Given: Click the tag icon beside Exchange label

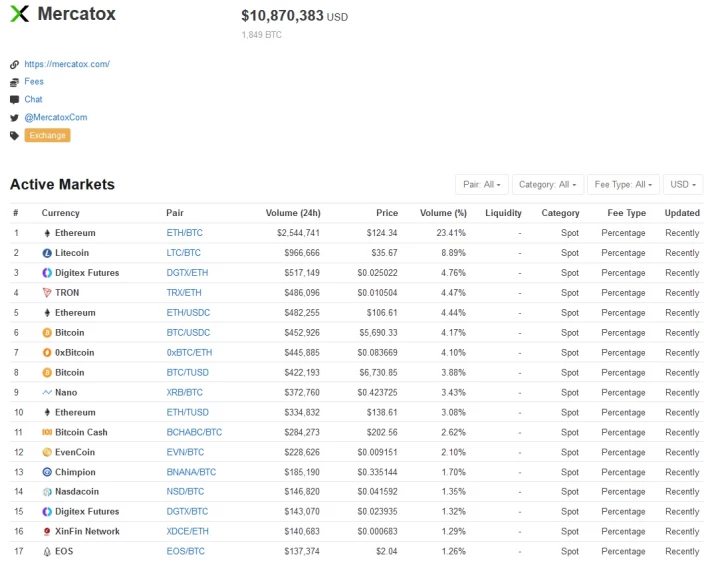Looking at the screenshot, I should pyautogui.click(x=14, y=135).
